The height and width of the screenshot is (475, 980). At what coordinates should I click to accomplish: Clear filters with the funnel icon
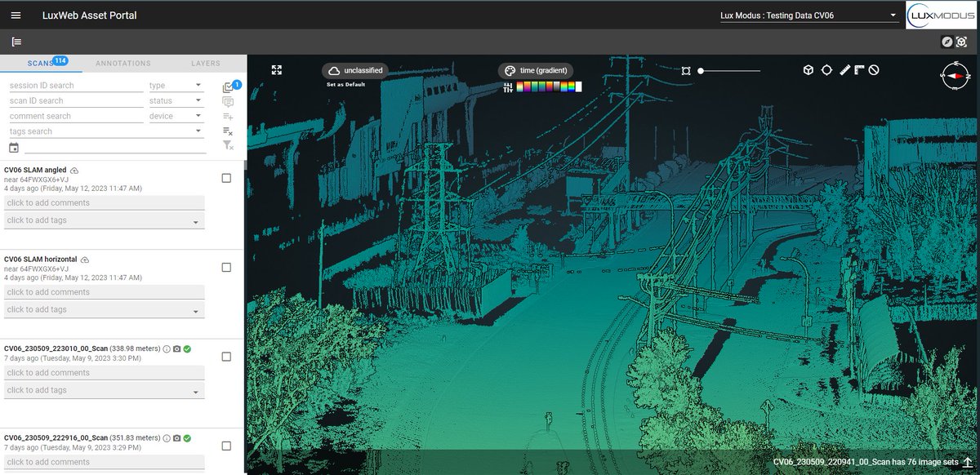point(228,145)
